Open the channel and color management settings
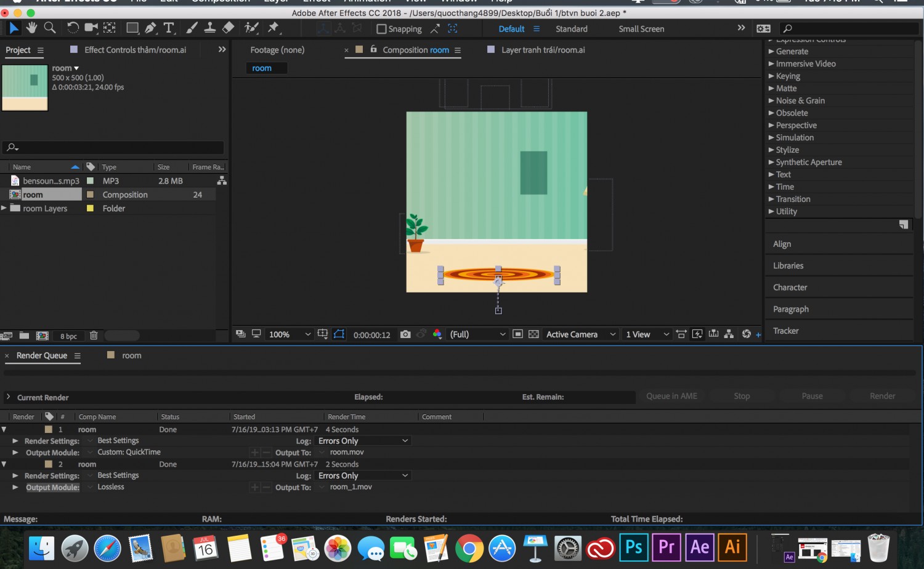The image size is (924, 569). coord(437,334)
